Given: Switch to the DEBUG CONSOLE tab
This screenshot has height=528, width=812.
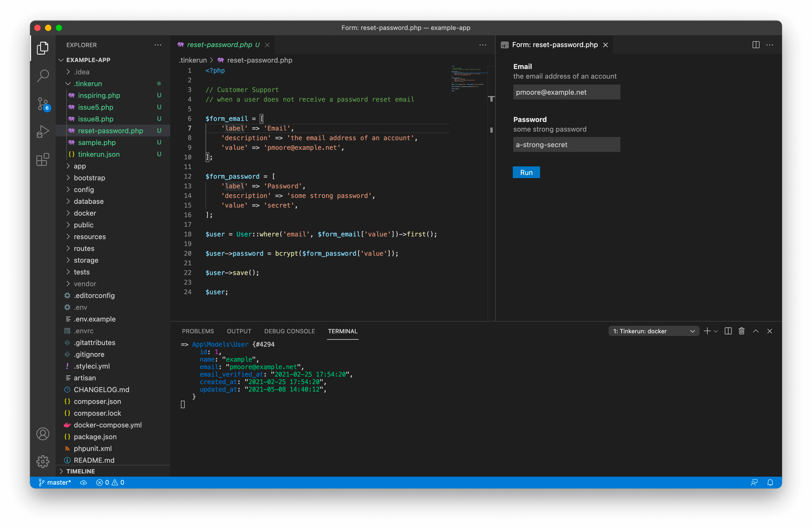Looking at the screenshot, I should pos(289,331).
